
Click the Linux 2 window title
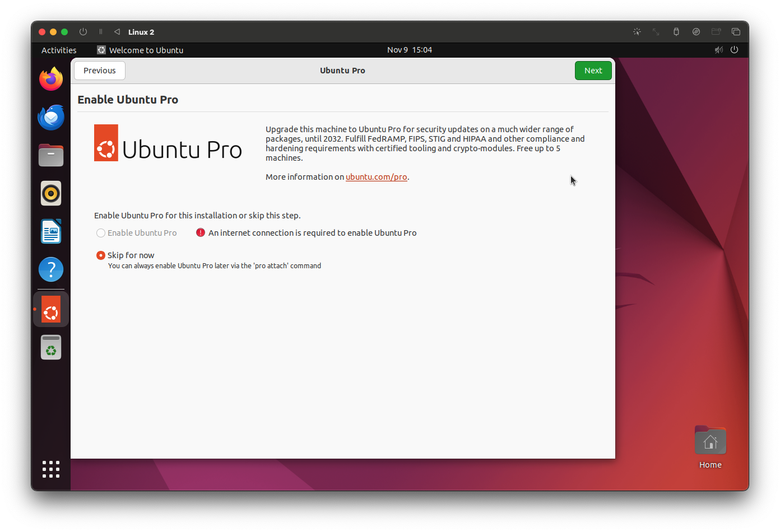141,32
